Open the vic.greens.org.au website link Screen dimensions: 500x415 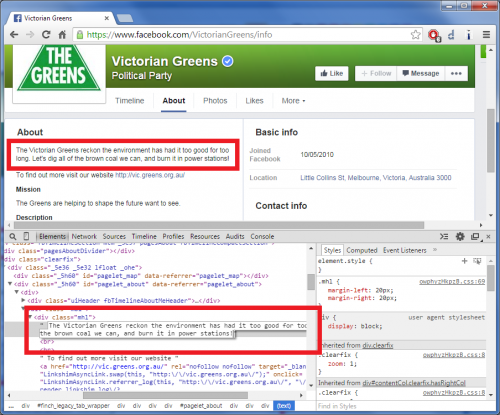click(150, 175)
